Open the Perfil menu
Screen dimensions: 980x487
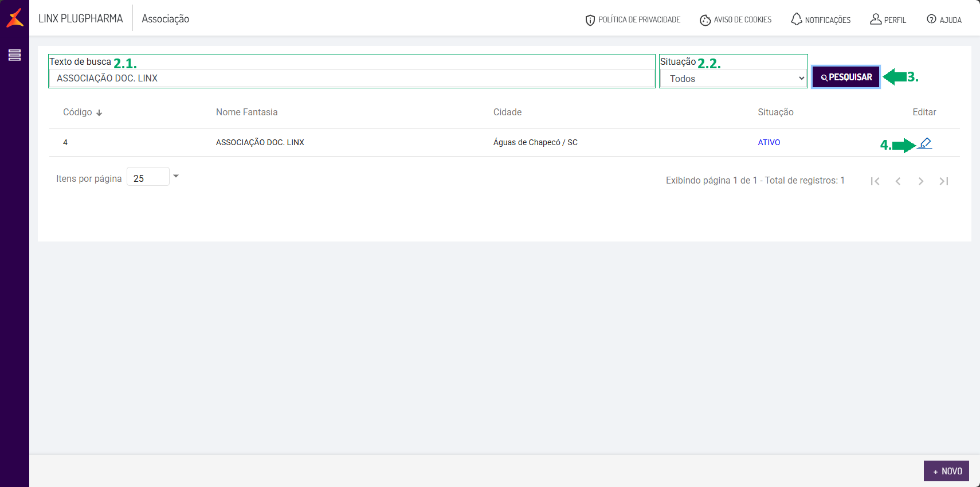(888, 20)
